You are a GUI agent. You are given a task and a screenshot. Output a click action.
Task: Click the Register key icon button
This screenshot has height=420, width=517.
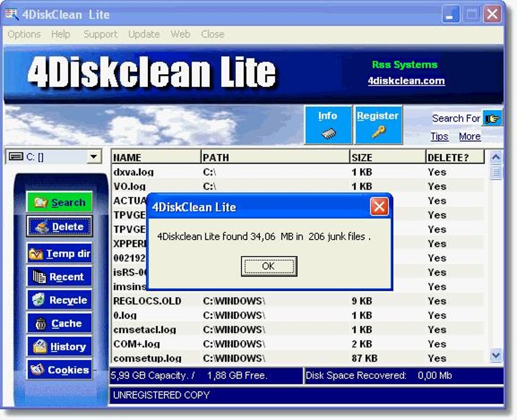coord(378,125)
